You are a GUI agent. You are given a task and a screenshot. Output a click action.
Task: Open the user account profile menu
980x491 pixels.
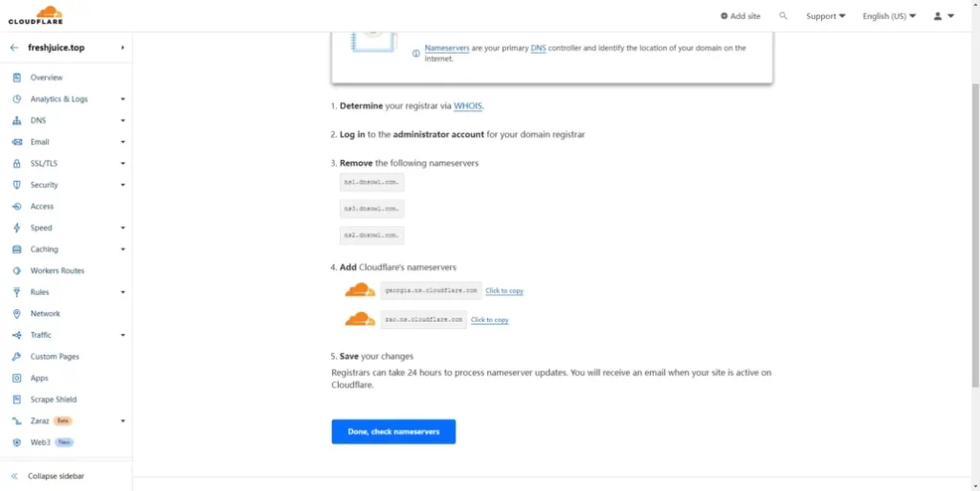(x=944, y=16)
